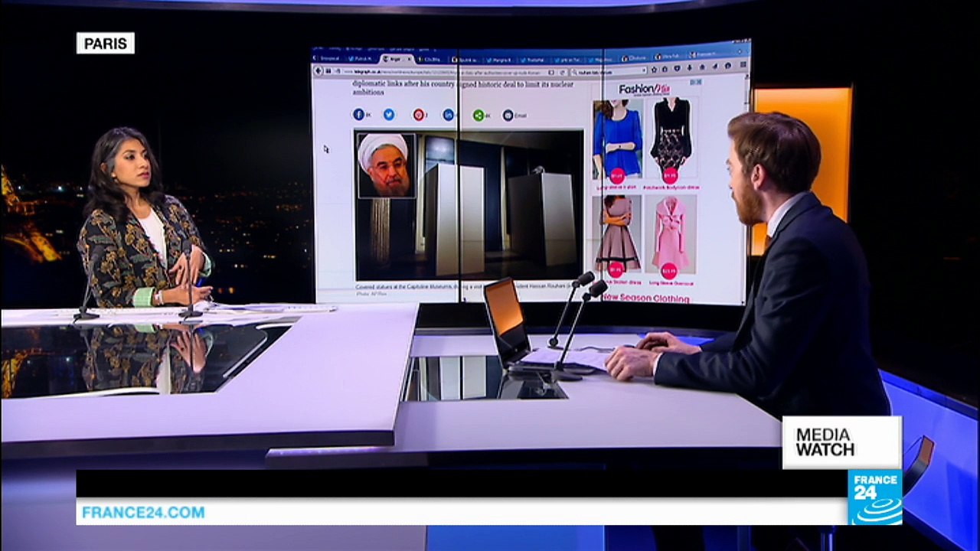Click the New Season Clothing ad link
Image resolution: width=980 pixels, height=551 pixels.
[x=645, y=298]
